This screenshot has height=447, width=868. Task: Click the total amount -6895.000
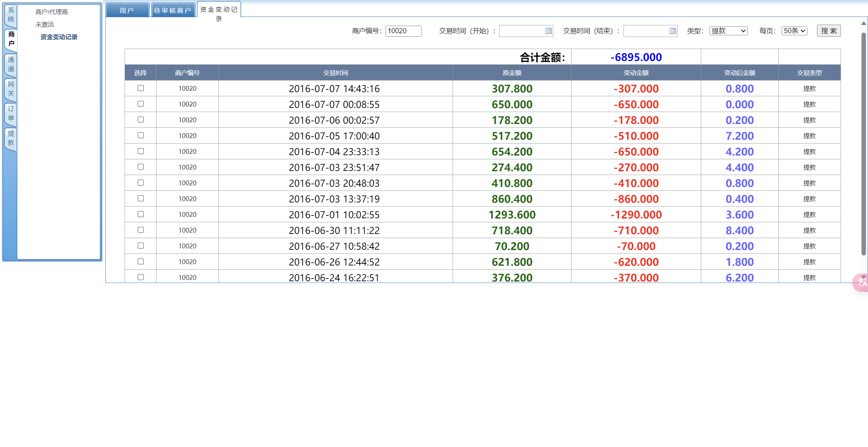click(x=636, y=57)
